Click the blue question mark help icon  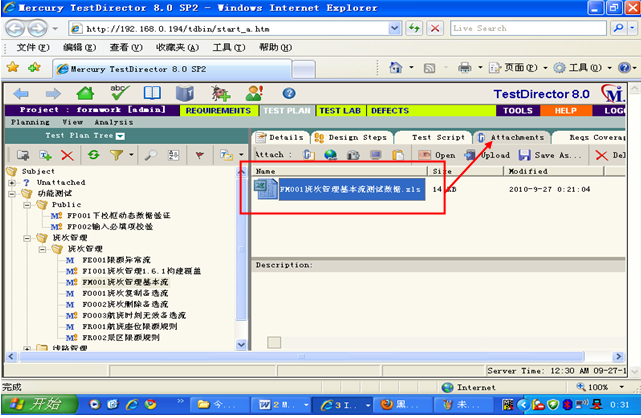point(289,94)
